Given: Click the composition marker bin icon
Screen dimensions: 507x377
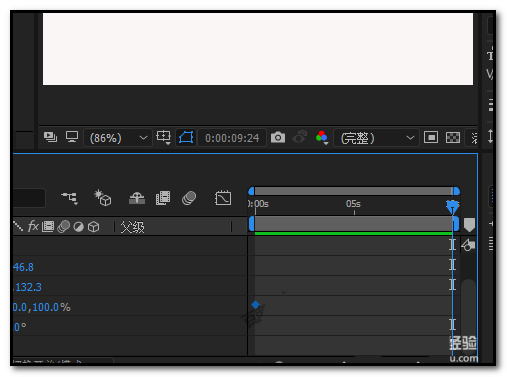Looking at the screenshot, I should 469,225.
